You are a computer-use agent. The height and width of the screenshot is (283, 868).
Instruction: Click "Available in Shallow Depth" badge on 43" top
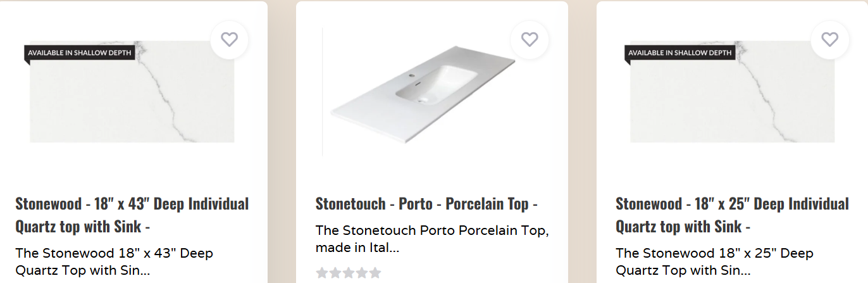80,53
